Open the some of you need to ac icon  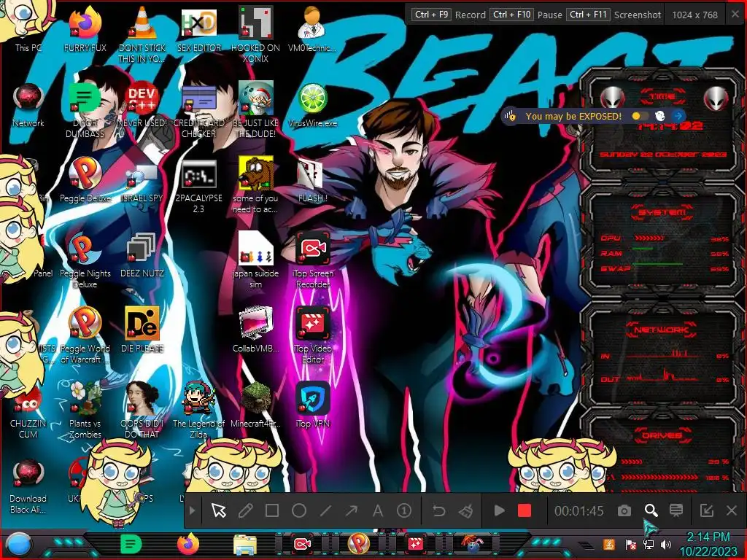[256, 173]
